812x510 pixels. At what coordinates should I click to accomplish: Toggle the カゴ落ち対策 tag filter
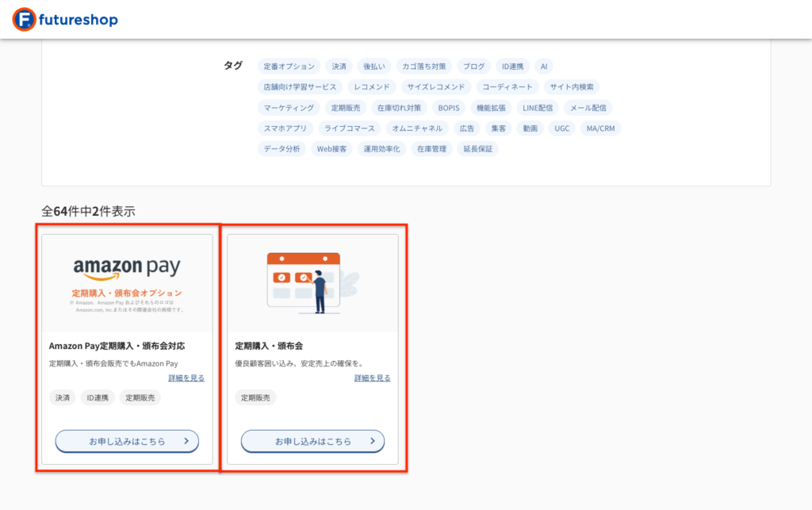coord(423,67)
